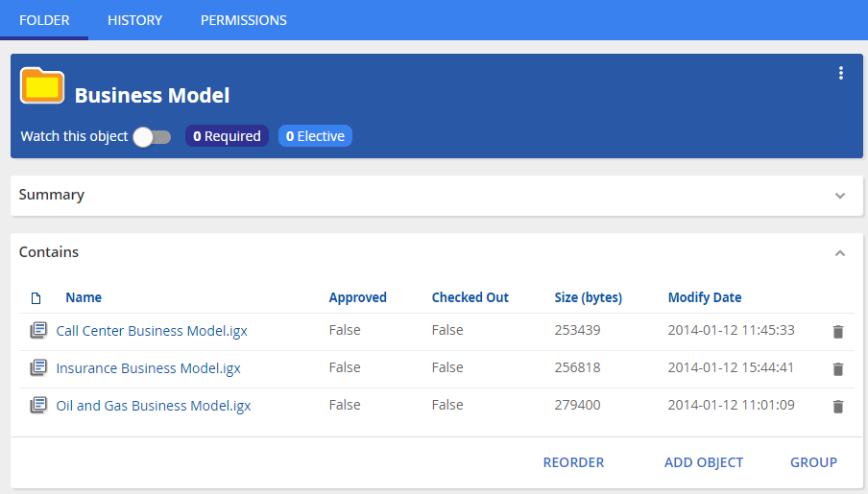Screen dimensions: 868x494
Task: Sort by Modify Date column header
Action: click(705, 297)
